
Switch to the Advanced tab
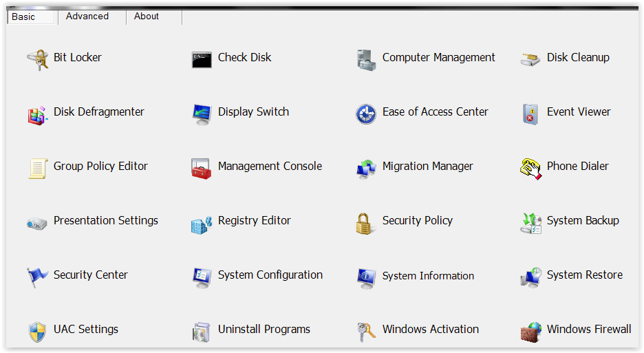tap(87, 17)
